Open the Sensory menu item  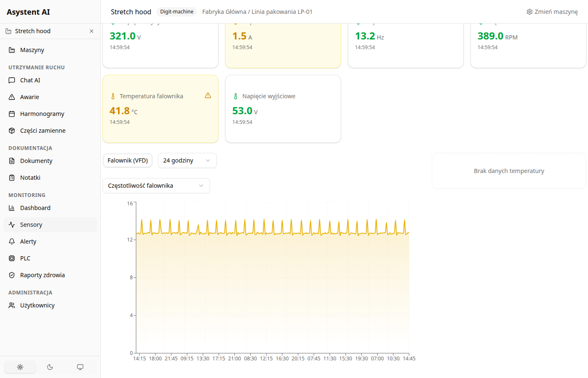31,225
